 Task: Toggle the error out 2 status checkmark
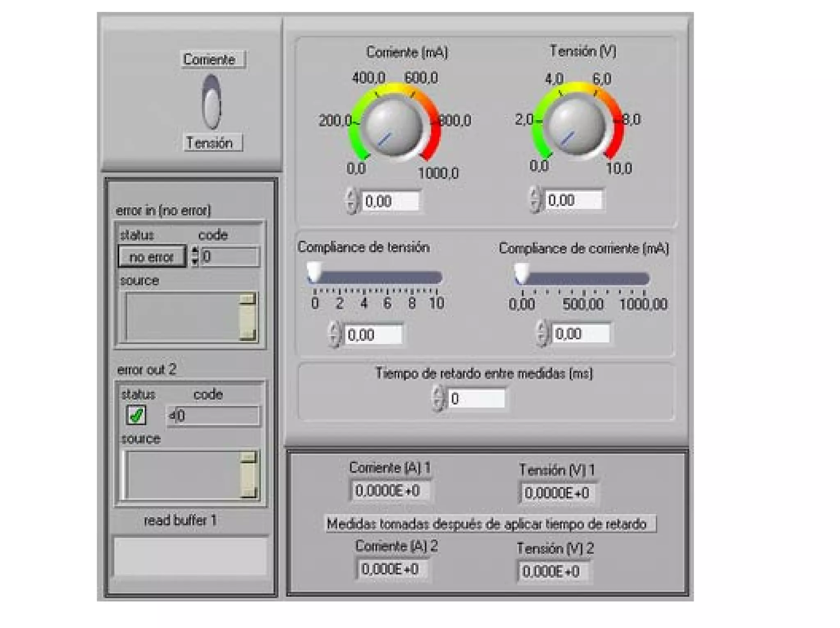tap(136, 415)
